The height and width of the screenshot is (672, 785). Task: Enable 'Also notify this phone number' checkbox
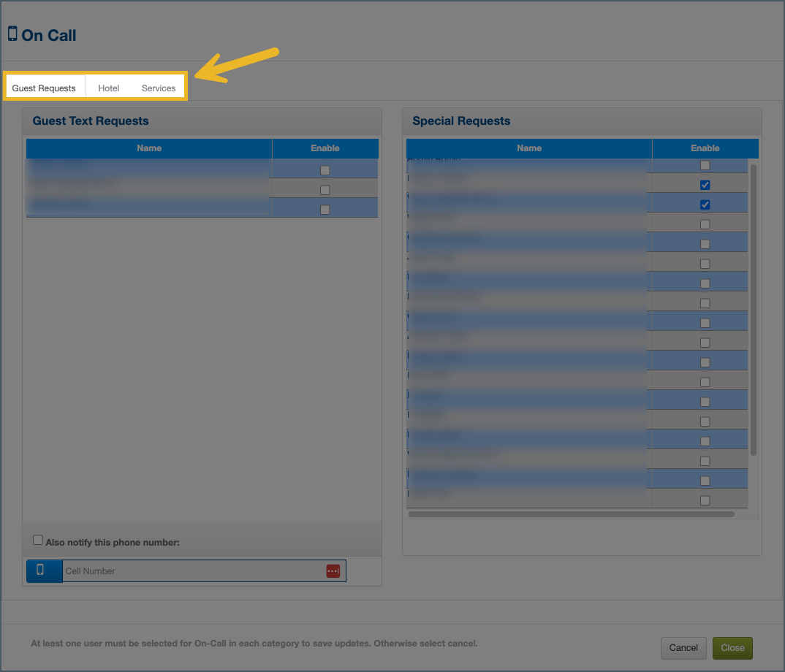pos(38,541)
